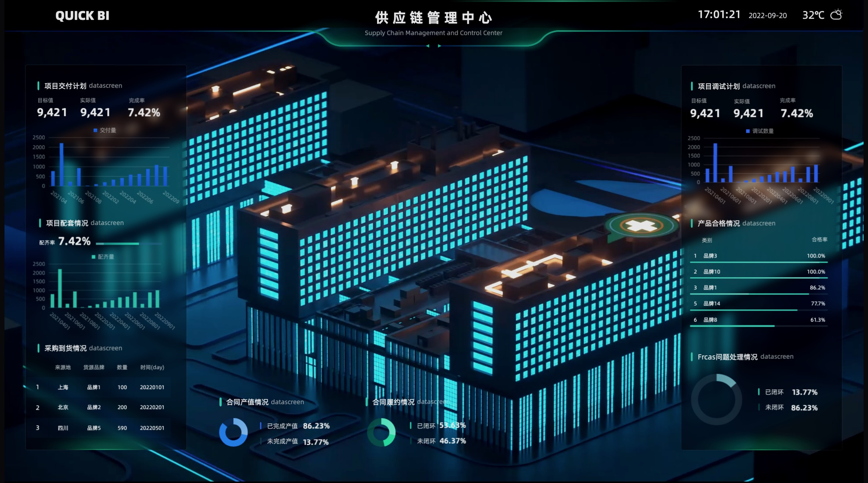Click the helipad cross marker on rooftop

[641, 225]
